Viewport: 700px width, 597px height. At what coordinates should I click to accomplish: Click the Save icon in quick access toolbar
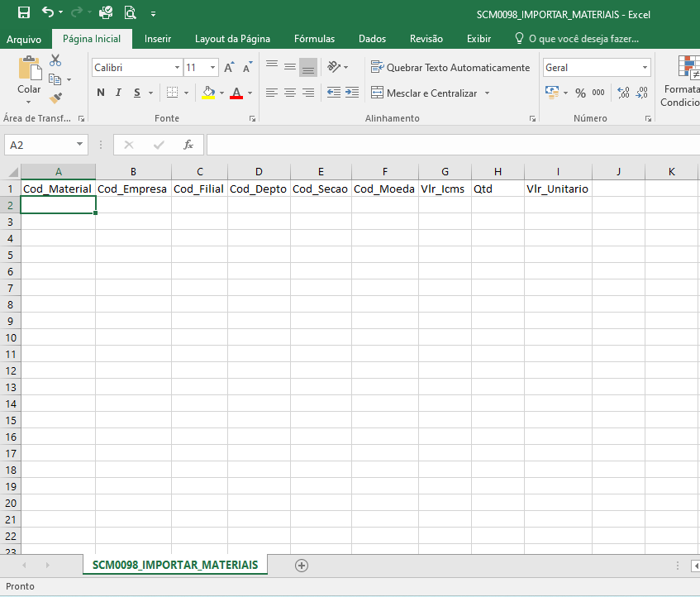coord(24,12)
